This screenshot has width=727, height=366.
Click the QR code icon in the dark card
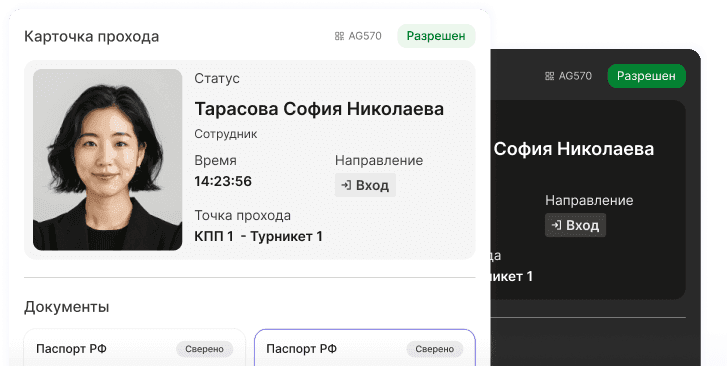pos(549,76)
